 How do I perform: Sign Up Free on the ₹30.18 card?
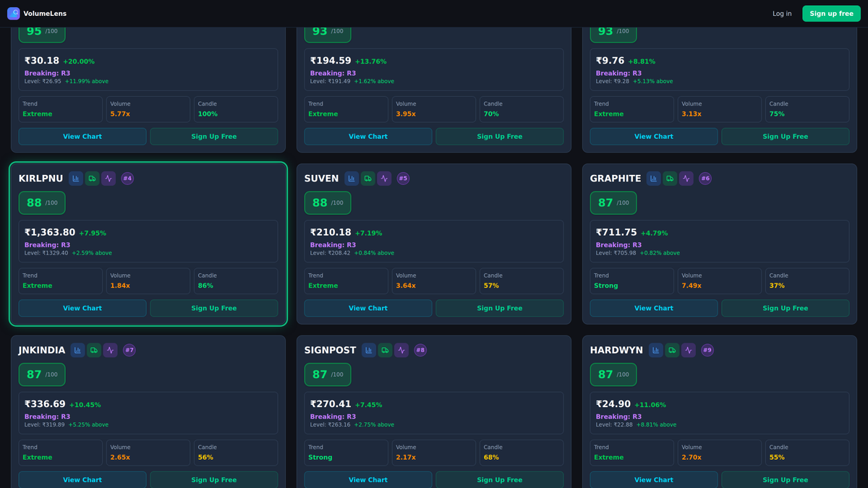pos(214,137)
